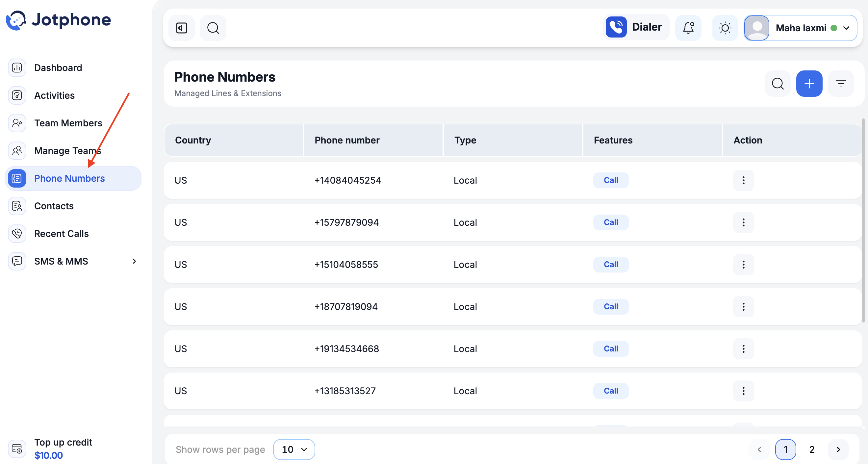868x464 pixels.
Task: Open actions menu for +18707819094
Action: click(743, 307)
